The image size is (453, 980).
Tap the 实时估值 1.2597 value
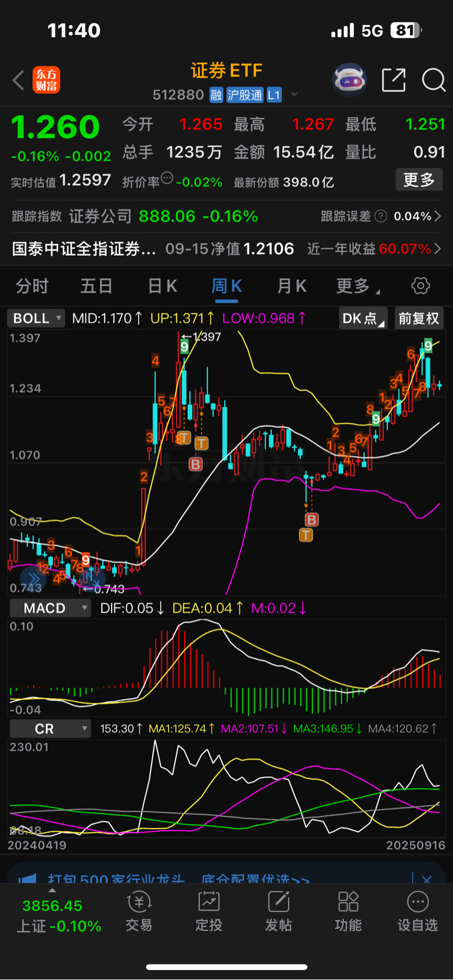pyautogui.click(x=61, y=180)
